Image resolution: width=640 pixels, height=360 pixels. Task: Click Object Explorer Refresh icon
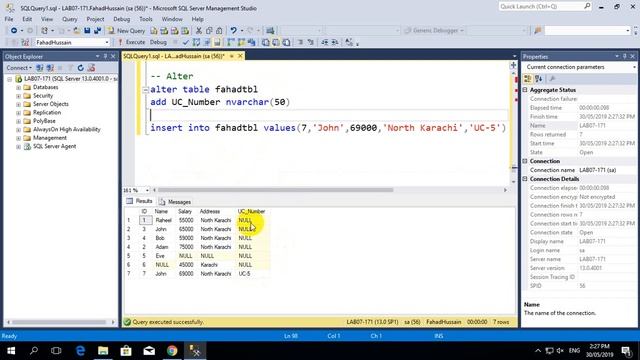click(80, 68)
